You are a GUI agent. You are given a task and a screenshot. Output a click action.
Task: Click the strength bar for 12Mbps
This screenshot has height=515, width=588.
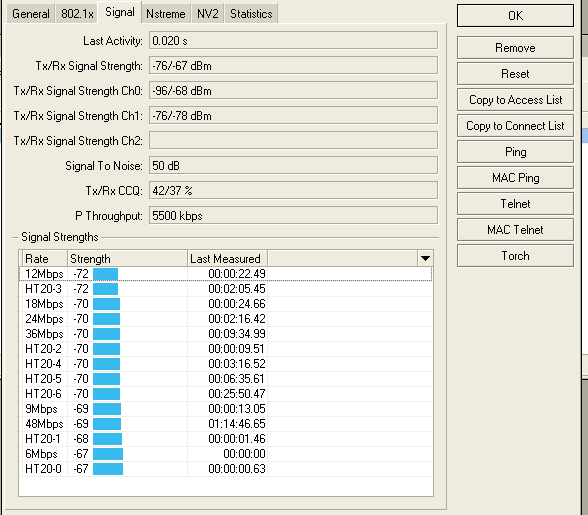(105, 274)
